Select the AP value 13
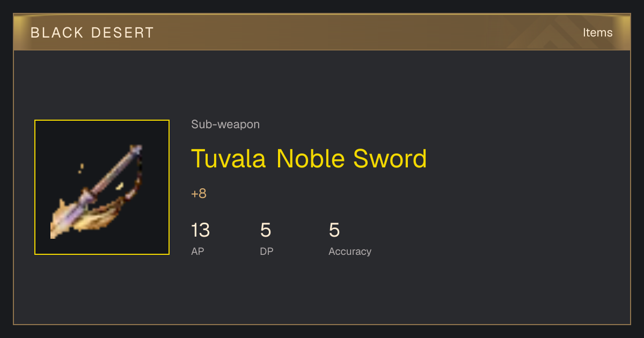644x338 pixels. coord(200,230)
